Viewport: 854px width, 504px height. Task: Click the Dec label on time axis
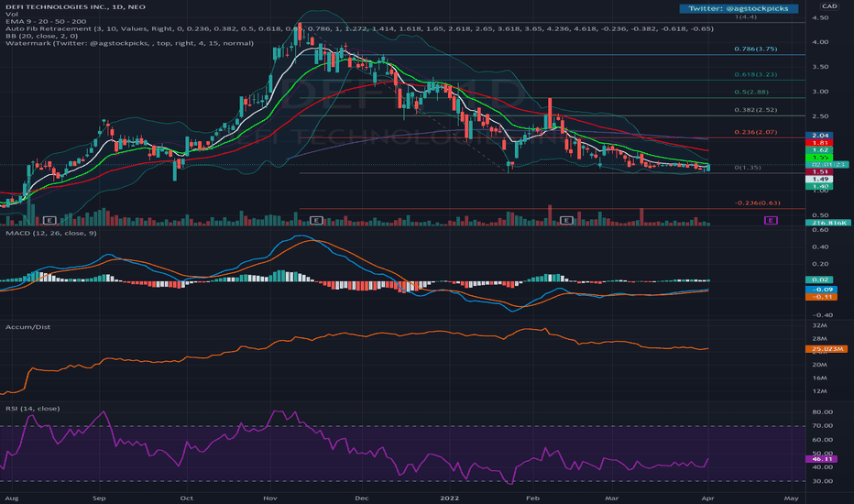click(x=362, y=498)
